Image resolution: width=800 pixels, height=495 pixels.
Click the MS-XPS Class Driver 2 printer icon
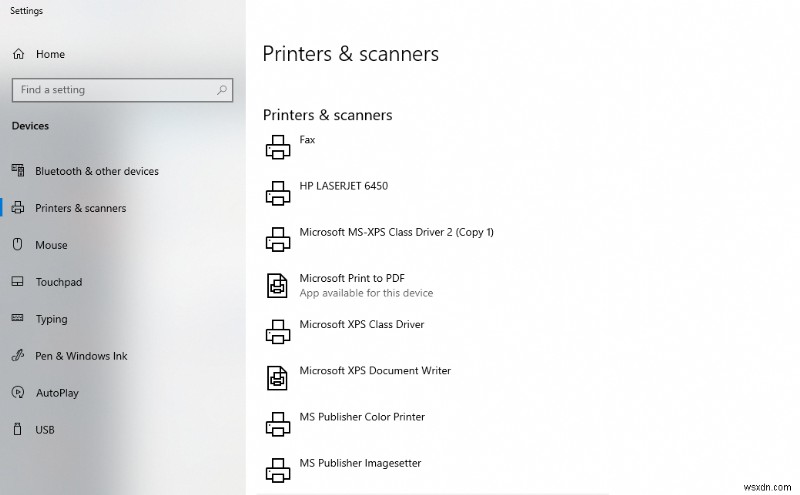pyautogui.click(x=278, y=240)
